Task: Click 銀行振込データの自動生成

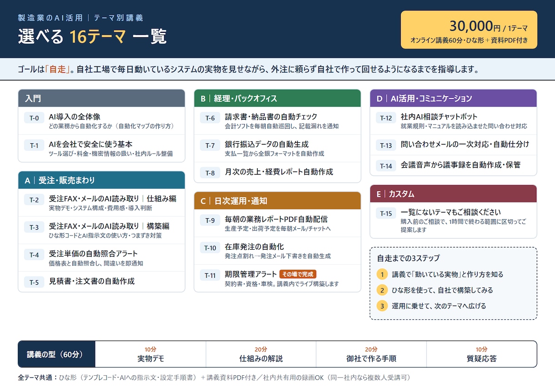Action: tap(267, 144)
